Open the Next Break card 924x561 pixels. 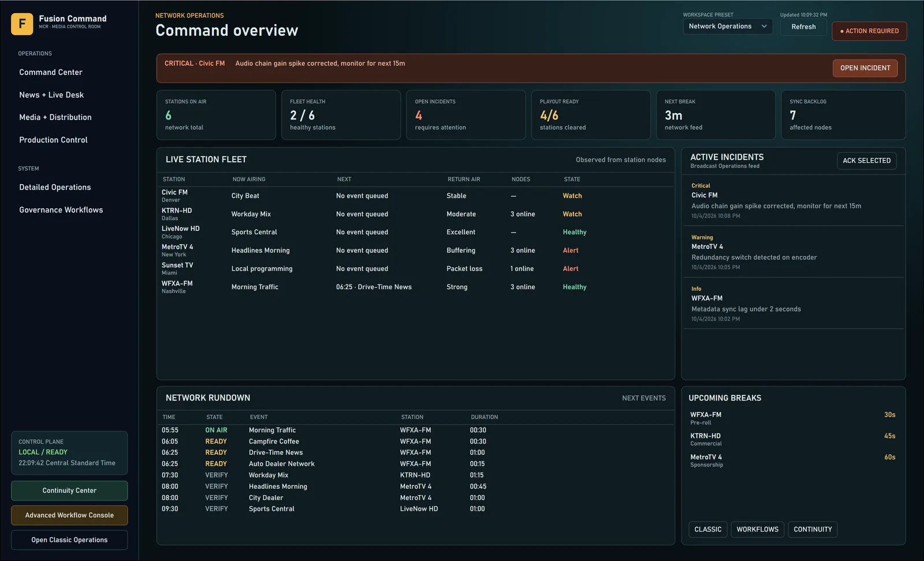click(716, 115)
